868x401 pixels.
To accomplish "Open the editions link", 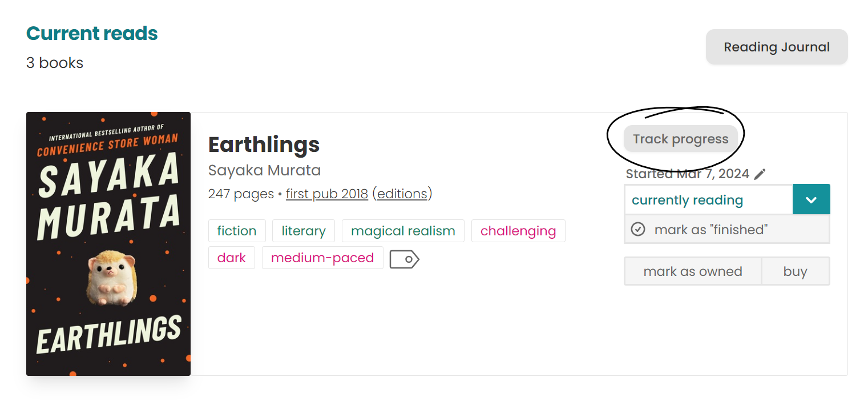I will click(402, 194).
